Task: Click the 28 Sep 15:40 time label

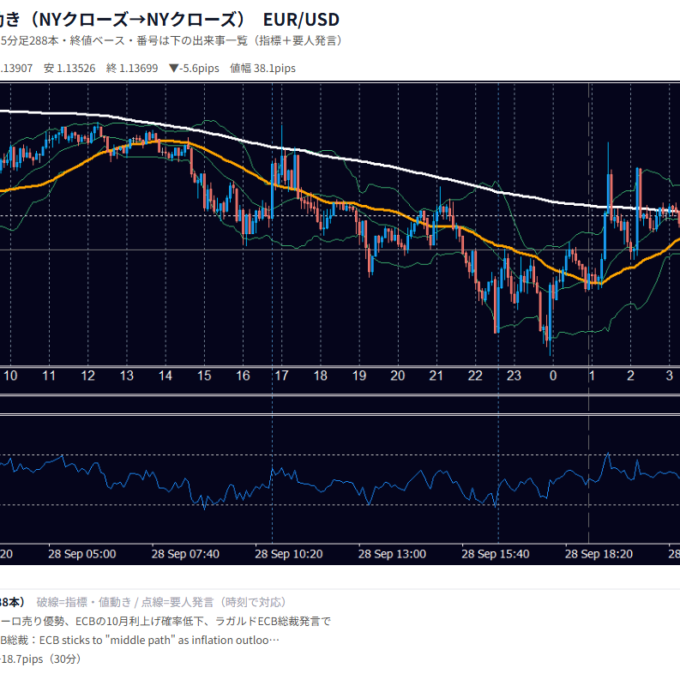Action: 495,554
